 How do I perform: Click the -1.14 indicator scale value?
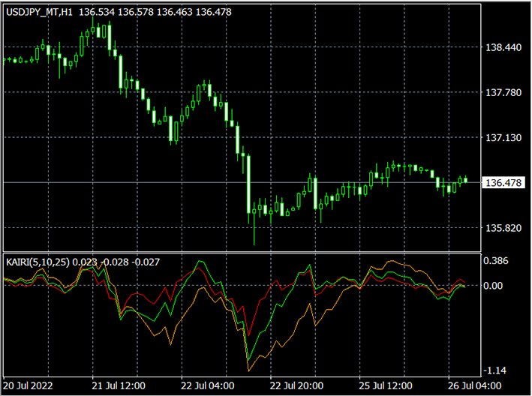tap(494, 370)
